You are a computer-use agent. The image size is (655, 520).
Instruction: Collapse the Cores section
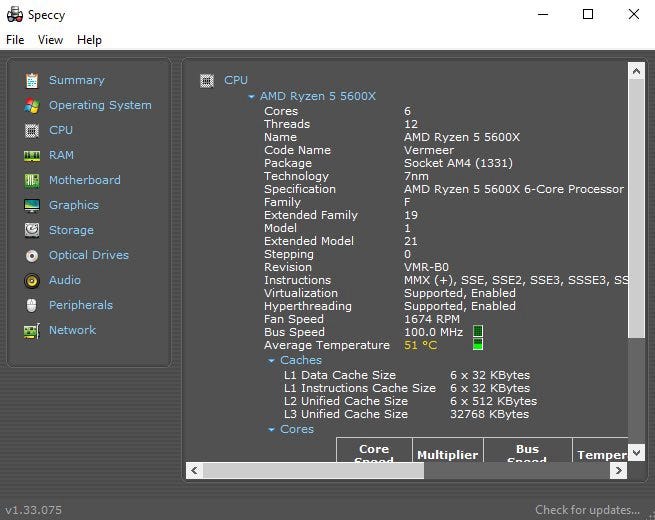pos(271,430)
